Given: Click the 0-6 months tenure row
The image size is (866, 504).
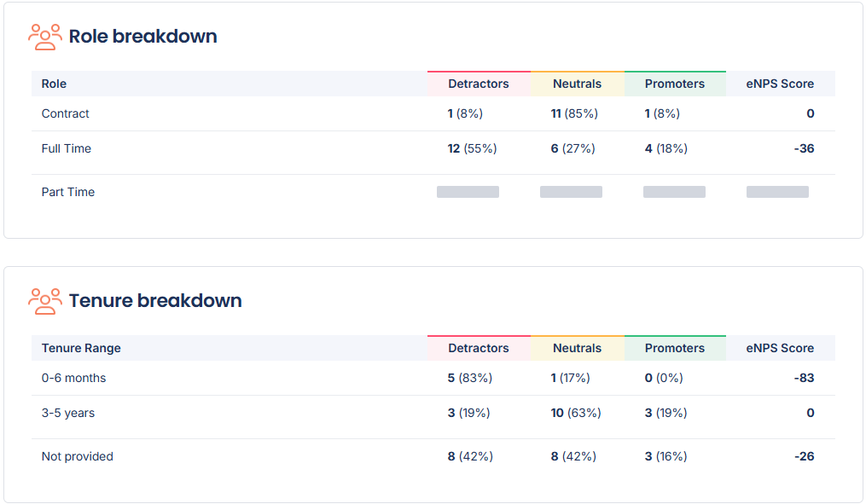Looking at the screenshot, I should tap(74, 378).
